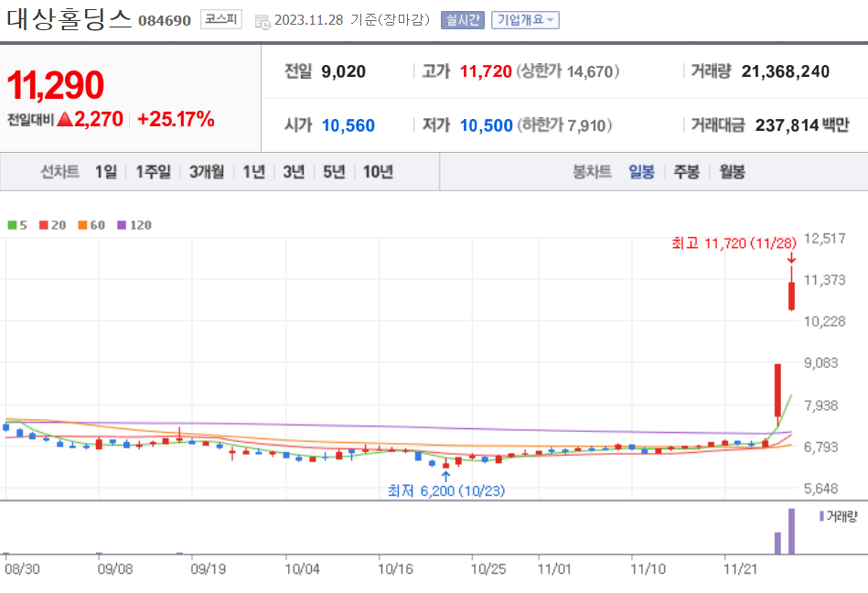Click the red up-triangle change indicator
Screen dimensions: 868x593
(65, 119)
